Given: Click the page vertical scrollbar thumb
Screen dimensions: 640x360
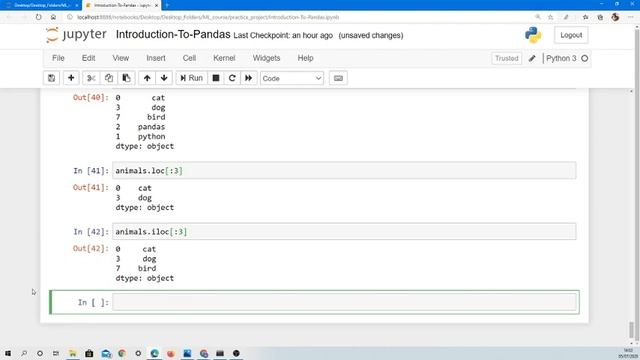Looking at the screenshot, I should (631, 330).
